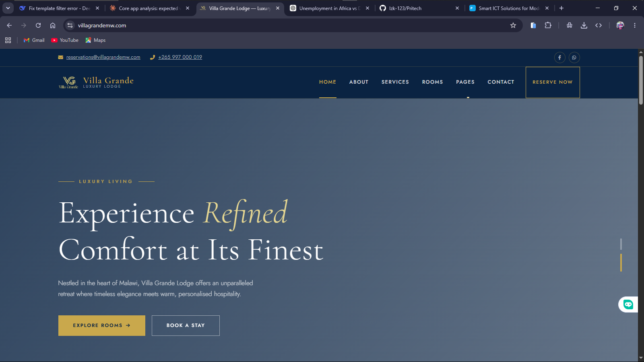View site information icon in address bar
The image size is (644, 362).
pyautogui.click(x=70, y=25)
